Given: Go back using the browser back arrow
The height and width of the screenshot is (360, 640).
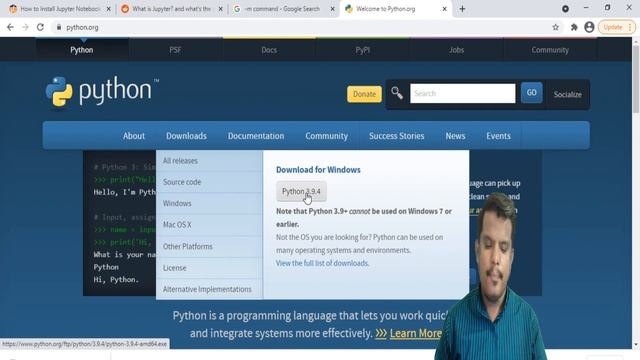Looking at the screenshot, I should coord(10,27).
